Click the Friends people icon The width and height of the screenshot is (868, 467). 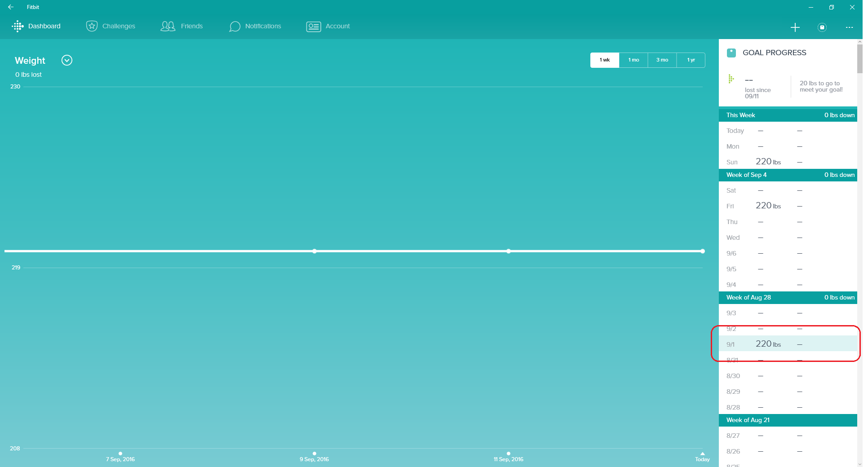[x=168, y=26]
